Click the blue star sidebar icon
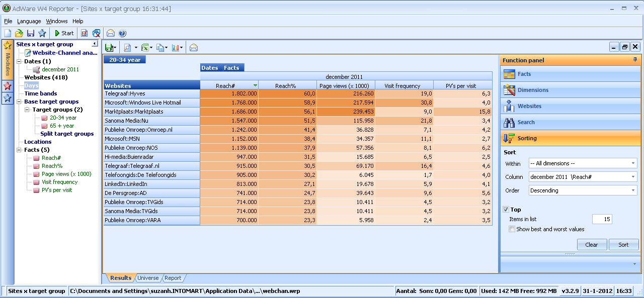Image resolution: width=644 pixels, height=298 pixels. [8, 98]
